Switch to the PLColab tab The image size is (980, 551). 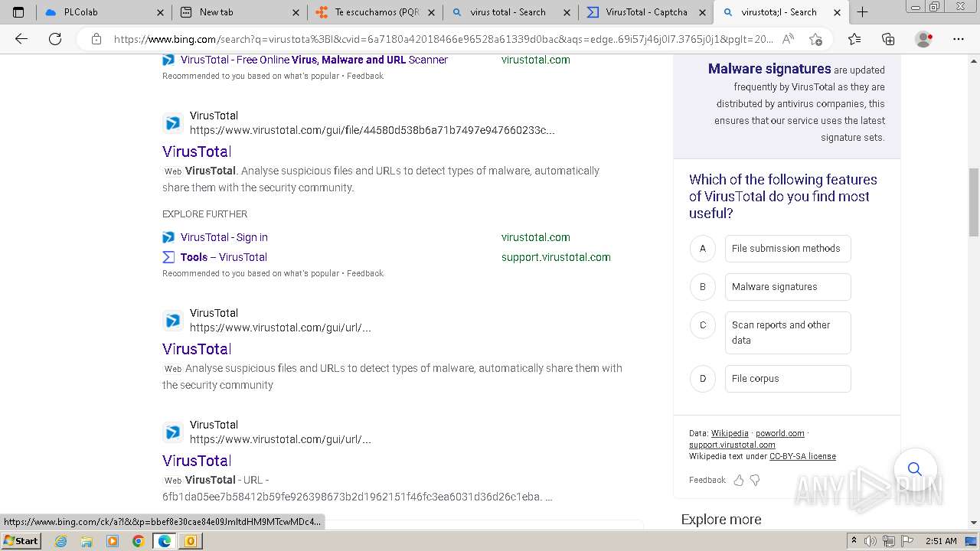[x=106, y=12]
